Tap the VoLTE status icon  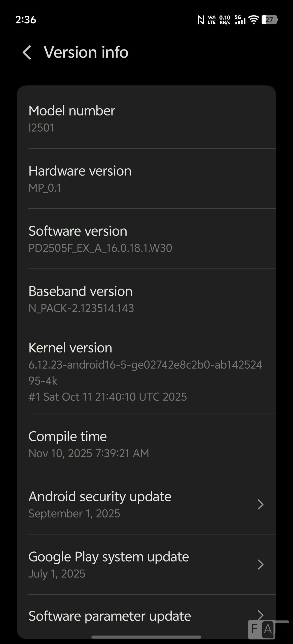coord(211,20)
